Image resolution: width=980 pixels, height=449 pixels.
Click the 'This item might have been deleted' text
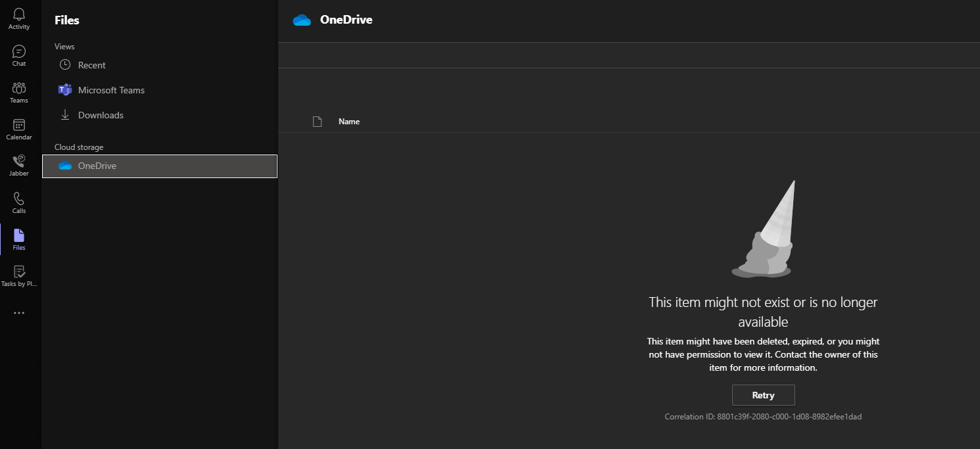[x=763, y=354]
